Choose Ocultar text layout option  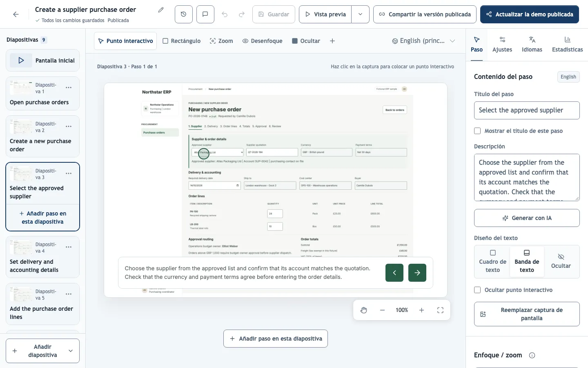tap(561, 262)
